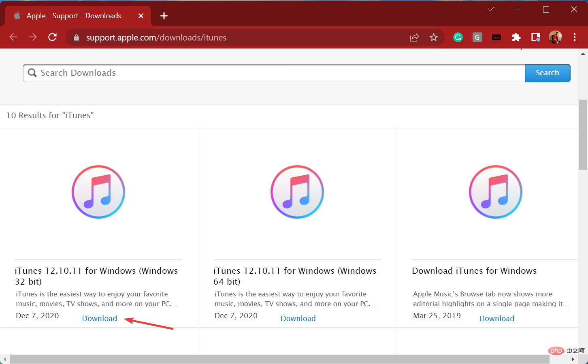Click the padlock site info icon
This screenshot has height=364, width=588.
77,38
